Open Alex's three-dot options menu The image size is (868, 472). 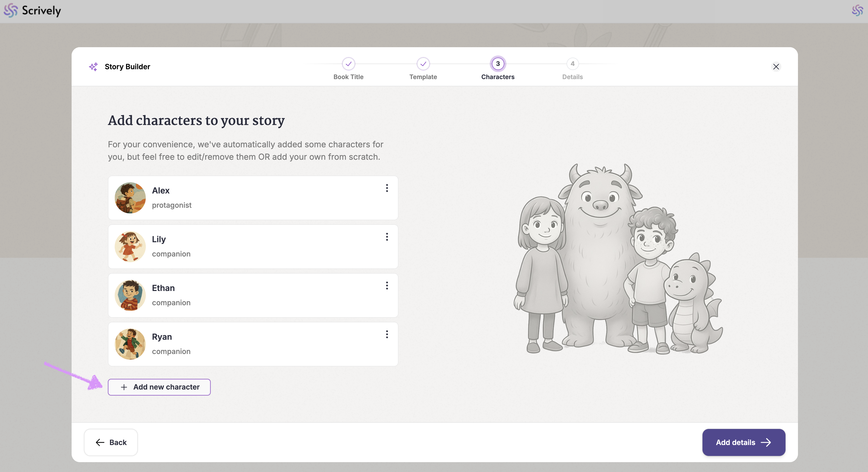pos(387,188)
